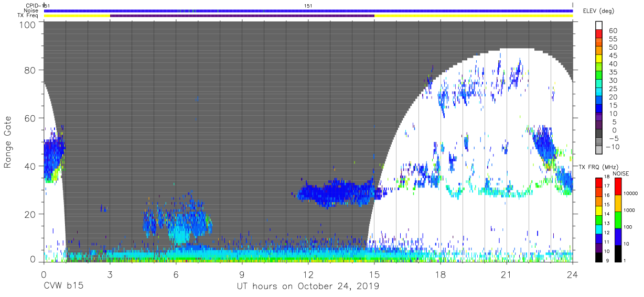Click the '6' hour tick on UT axis

(x=176, y=274)
